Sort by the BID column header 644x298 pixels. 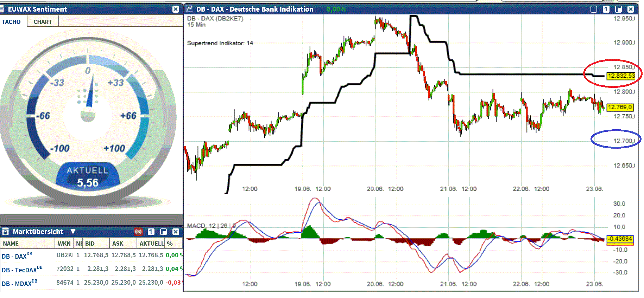96,244
